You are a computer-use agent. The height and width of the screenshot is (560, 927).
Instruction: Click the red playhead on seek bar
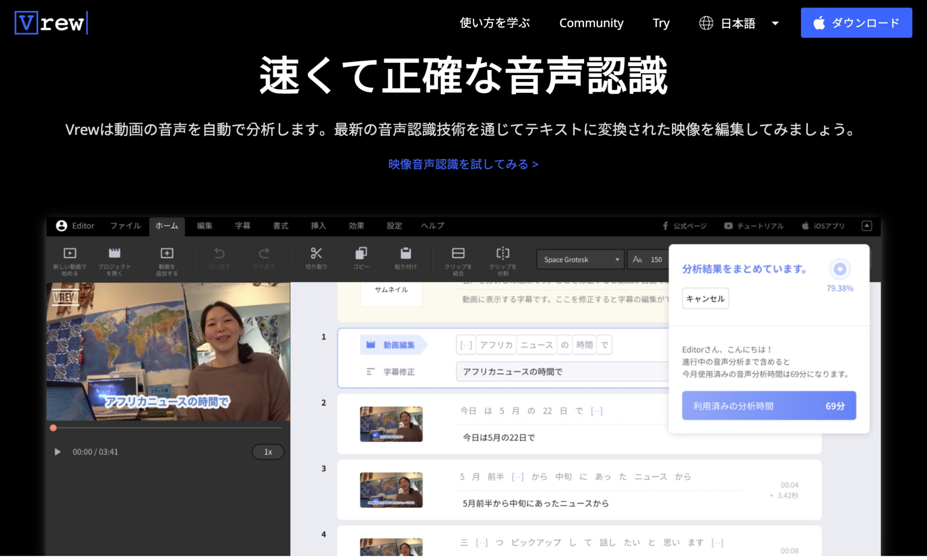pyautogui.click(x=53, y=428)
